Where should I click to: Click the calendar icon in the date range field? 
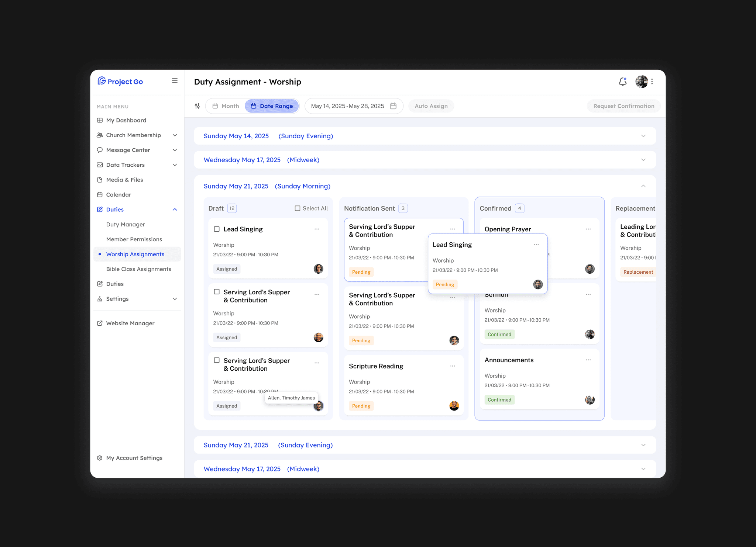393,106
